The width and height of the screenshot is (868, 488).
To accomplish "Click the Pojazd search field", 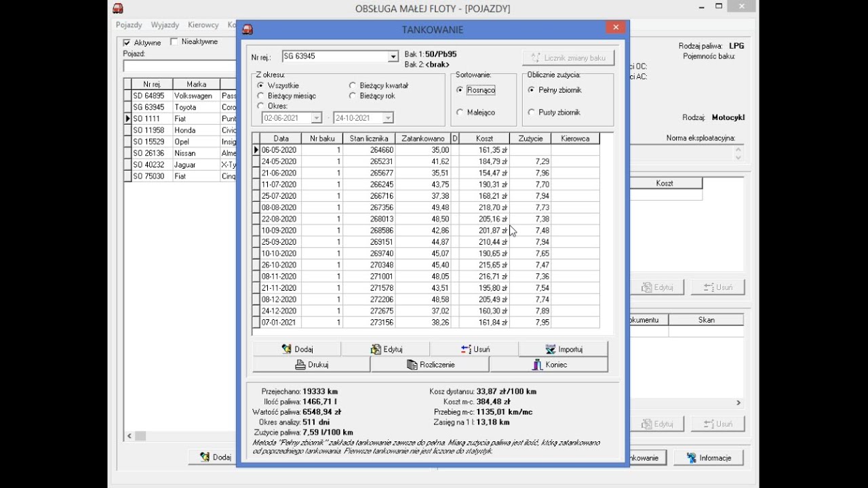I will pyautogui.click(x=180, y=66).
